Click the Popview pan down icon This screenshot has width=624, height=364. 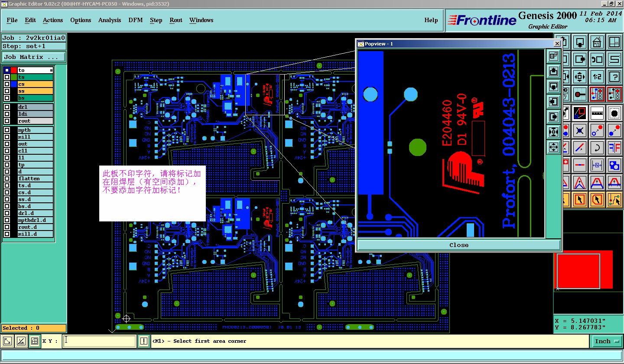(x=553, y=86)
